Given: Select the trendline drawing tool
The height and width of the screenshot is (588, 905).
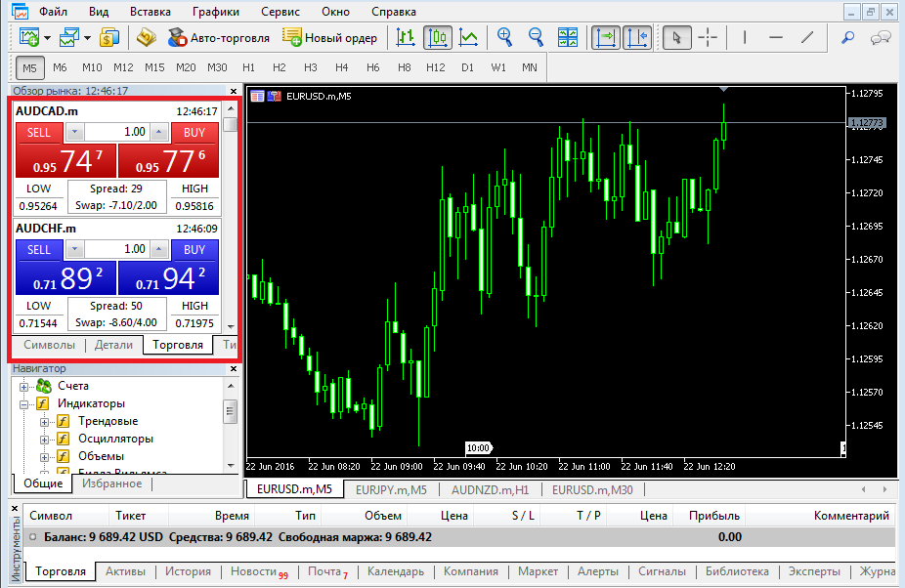Looking at the screenshot, I should pos(807,38).
